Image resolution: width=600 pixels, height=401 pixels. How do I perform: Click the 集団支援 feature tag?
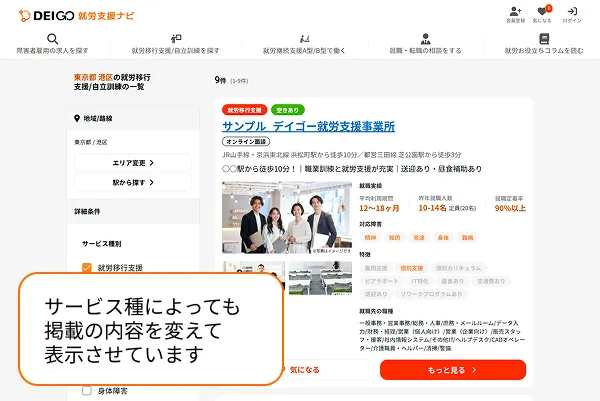pyautogui.click(x=376, y=268)
